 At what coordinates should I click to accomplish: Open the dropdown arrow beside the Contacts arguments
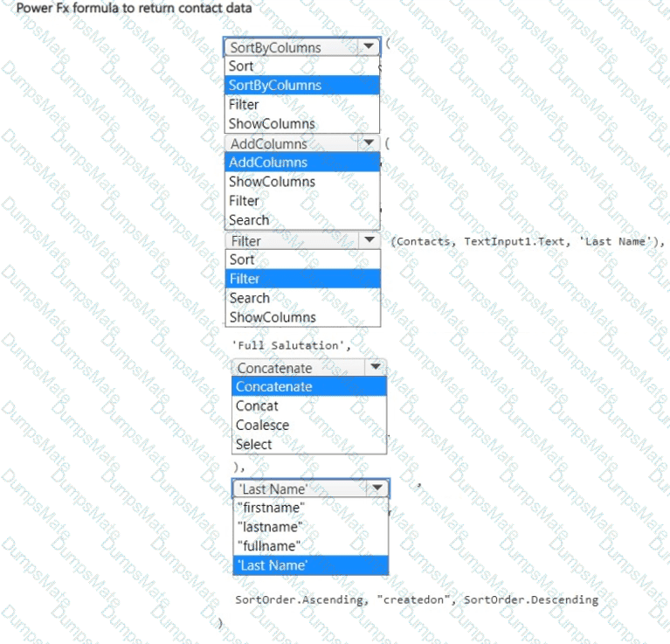pyautogui.click(x=370, y=240)
